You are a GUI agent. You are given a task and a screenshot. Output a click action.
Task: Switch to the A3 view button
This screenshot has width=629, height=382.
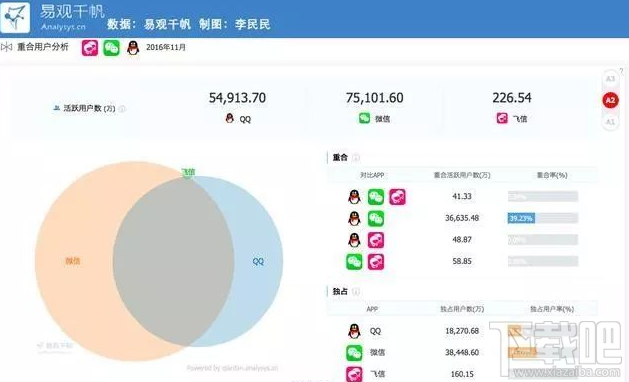(610, 79)
